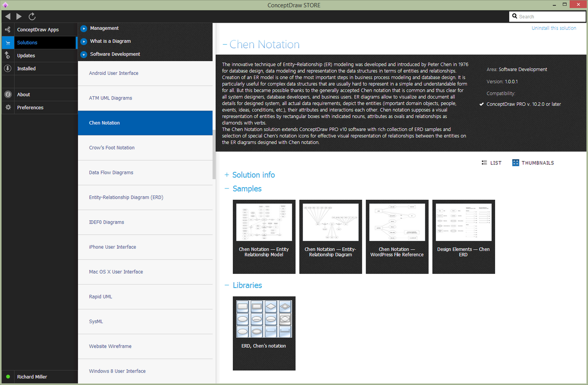Click the Preferences gear icon
588x385 pixels.
click(7, 107)
